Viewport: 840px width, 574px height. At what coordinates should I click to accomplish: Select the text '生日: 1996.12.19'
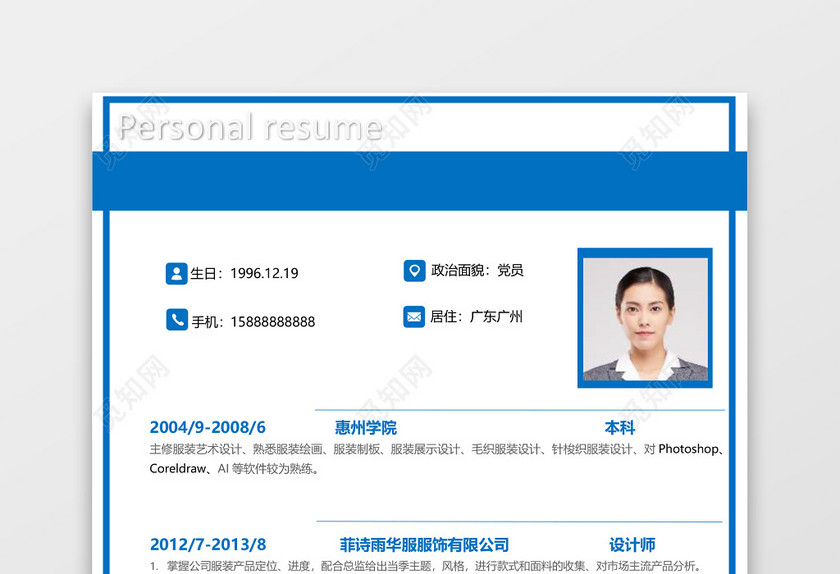pyautogui.click(x=244, y=273)
